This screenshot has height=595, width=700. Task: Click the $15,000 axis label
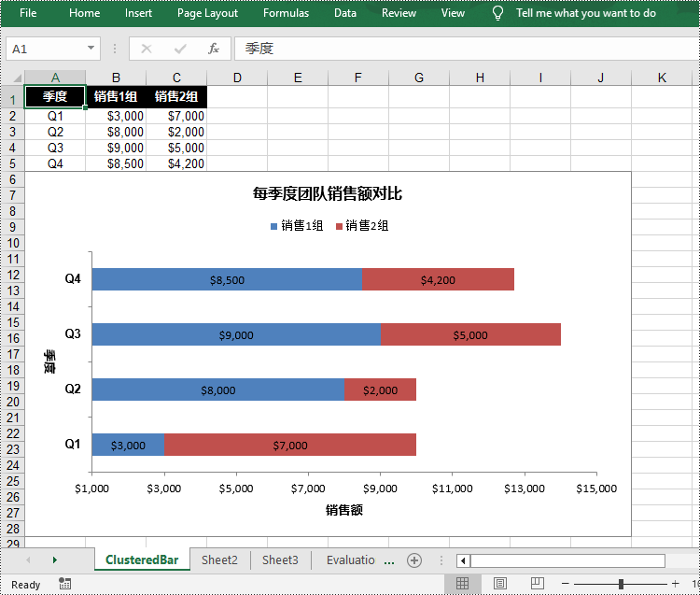point(596,489)
